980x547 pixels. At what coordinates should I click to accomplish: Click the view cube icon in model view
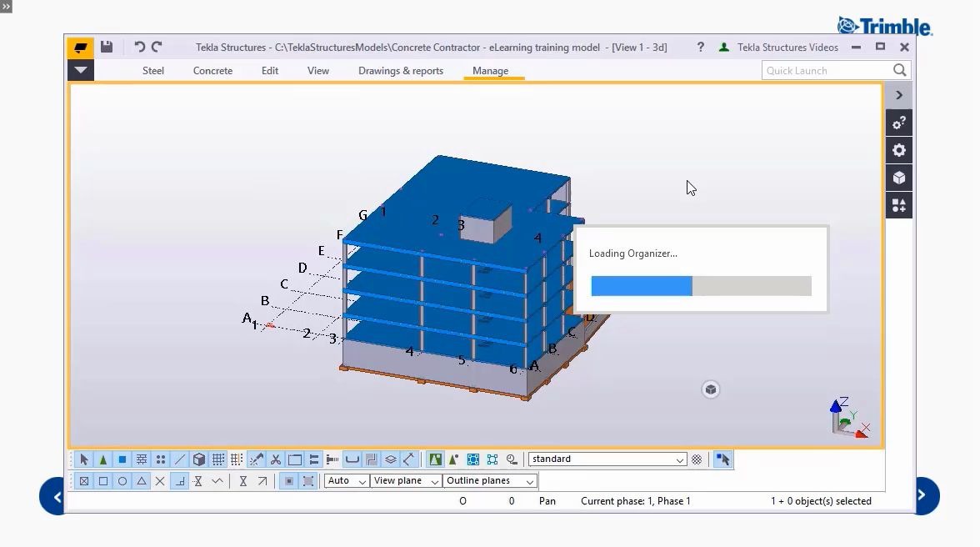tap(711, 390)
